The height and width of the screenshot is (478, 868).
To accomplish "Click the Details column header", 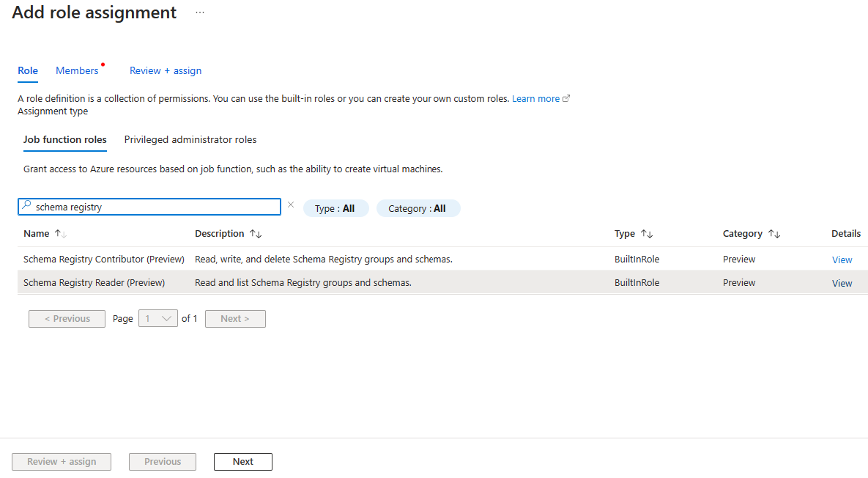I will pos(846,234).
